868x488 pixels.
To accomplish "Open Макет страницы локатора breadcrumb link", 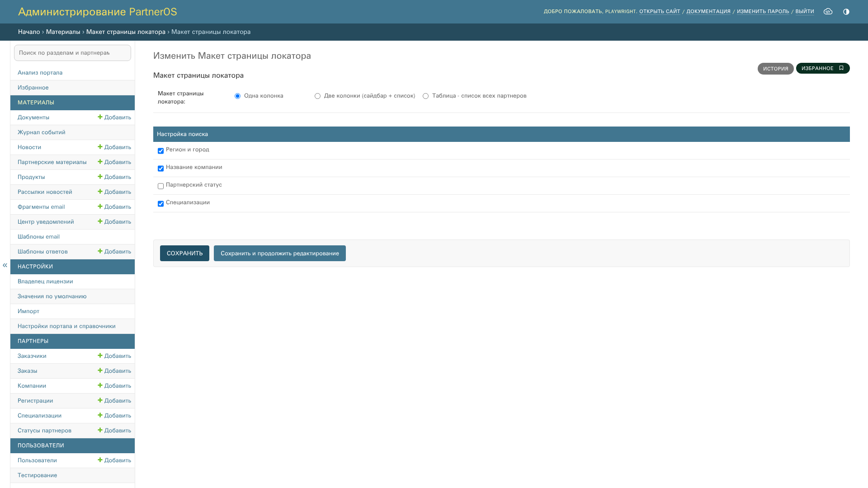I will pos(126,32).
